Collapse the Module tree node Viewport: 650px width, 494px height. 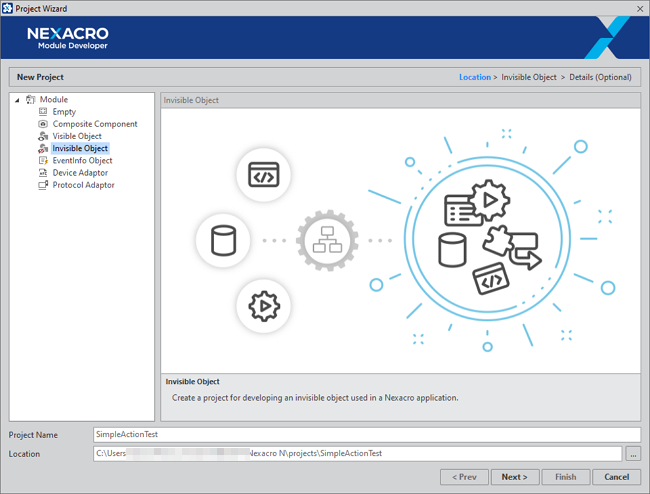17,100
